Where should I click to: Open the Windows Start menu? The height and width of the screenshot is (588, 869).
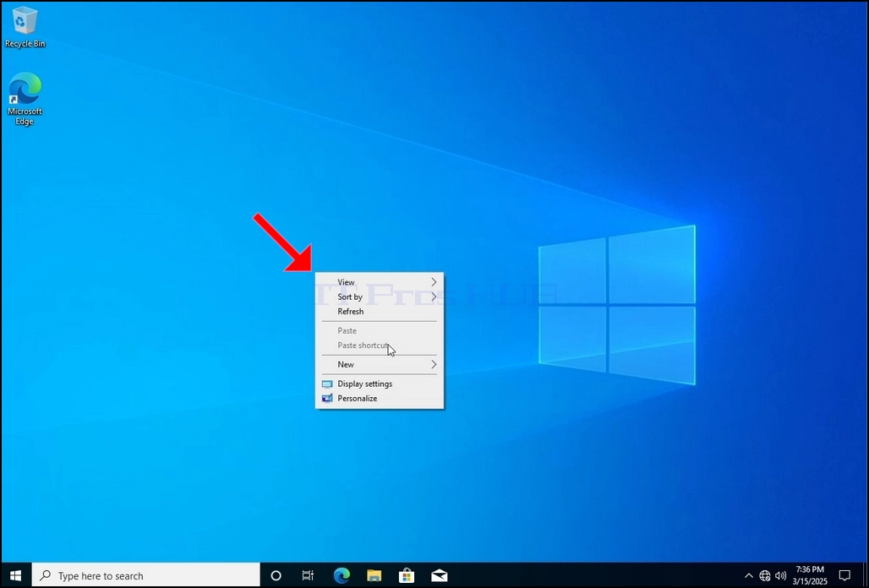pos(15,576)
